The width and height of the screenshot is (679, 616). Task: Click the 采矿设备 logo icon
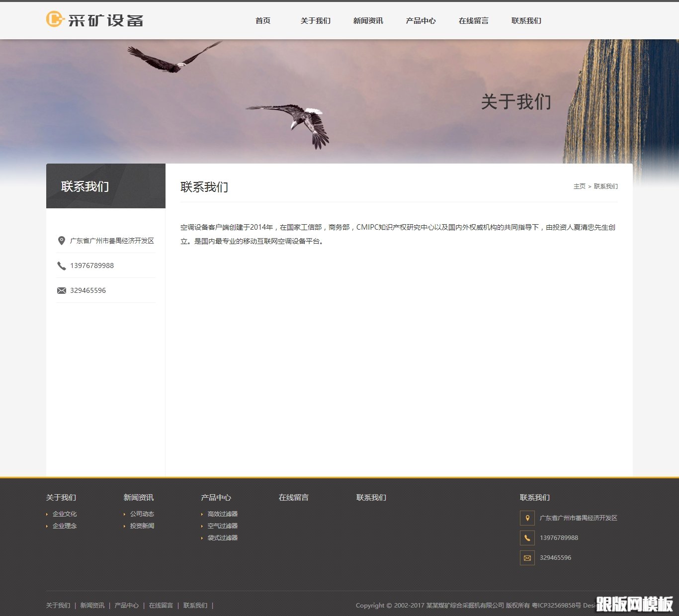(x=54, y=20)
